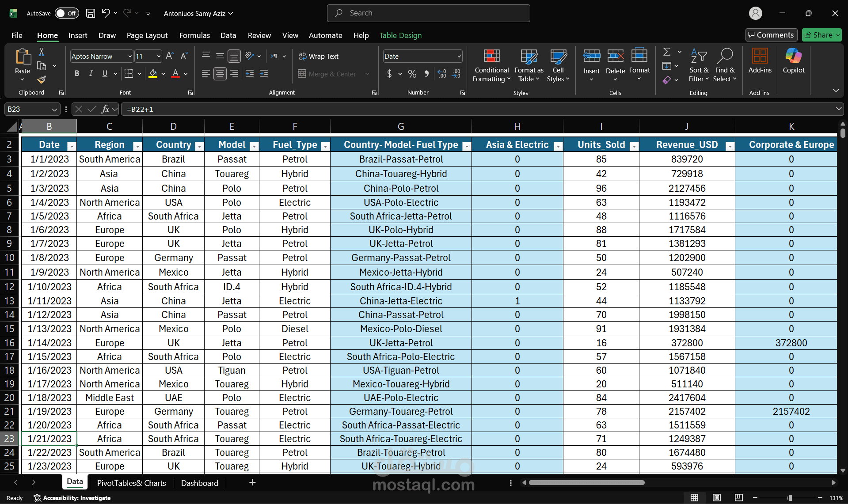Click the Percent Style icon
Screen dimensions: 848x504
point(412,74)
